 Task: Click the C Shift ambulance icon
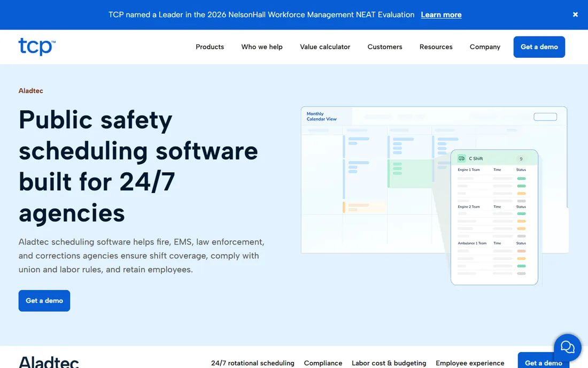[x=462, y=158]
